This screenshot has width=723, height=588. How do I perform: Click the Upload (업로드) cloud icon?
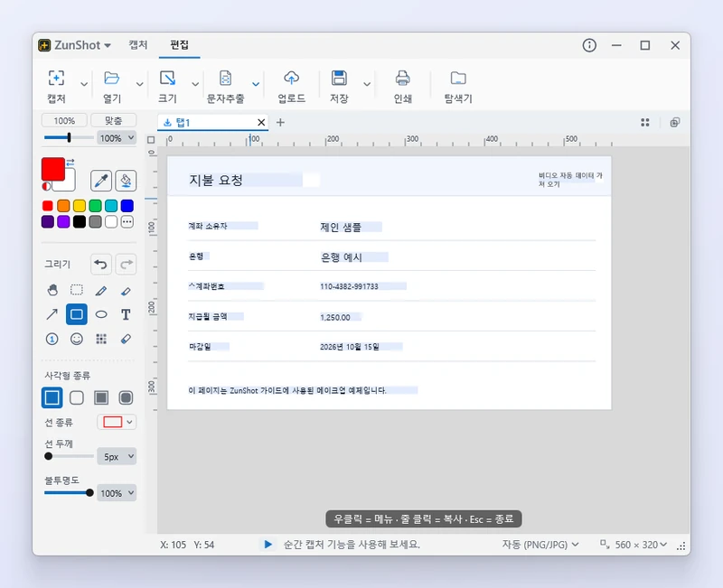[x=291, y=79]
